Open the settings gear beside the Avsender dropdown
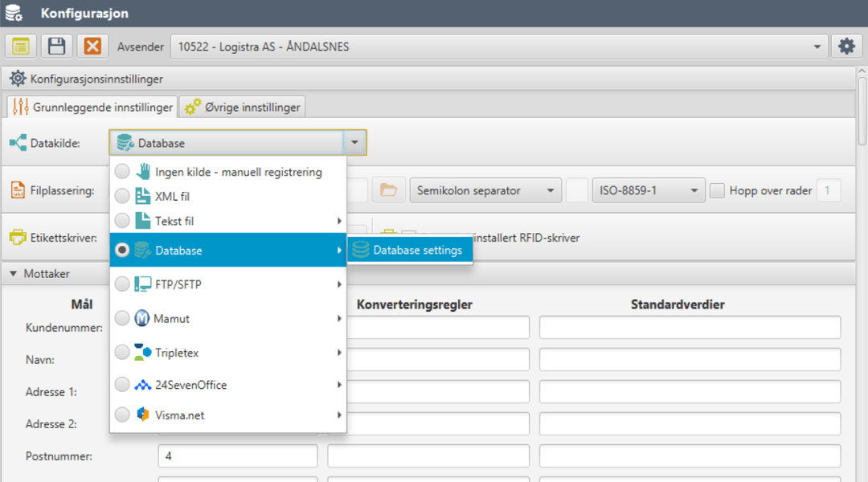The width and height of the screenshot is (868, 482). (x=845, y=46)
